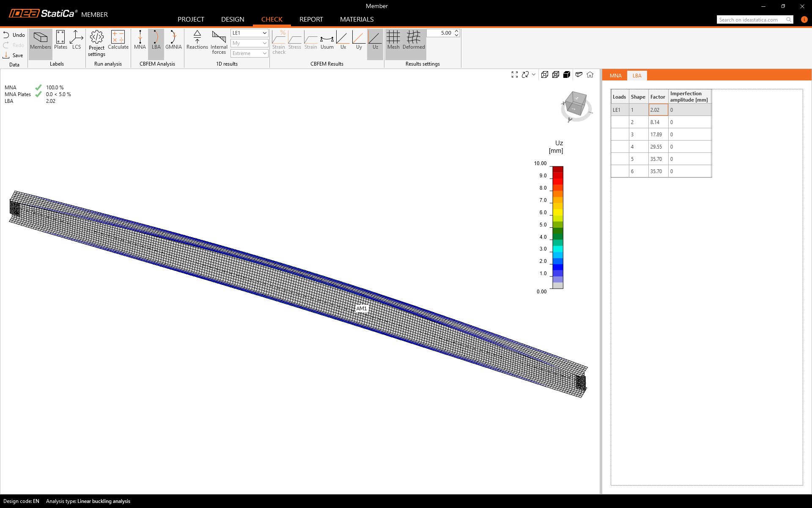Image resolution: width=812 pixels, height=508 pixels.
Task: Expand the Extreme dropdown
Action: (249, 53)
